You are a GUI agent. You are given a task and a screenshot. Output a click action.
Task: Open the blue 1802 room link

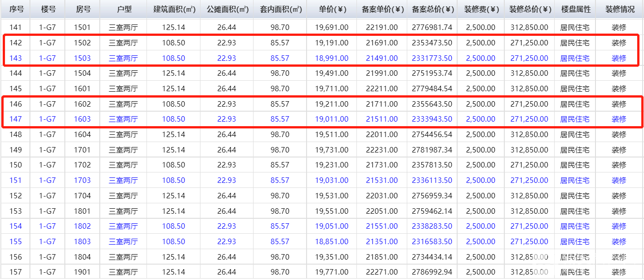83,226
